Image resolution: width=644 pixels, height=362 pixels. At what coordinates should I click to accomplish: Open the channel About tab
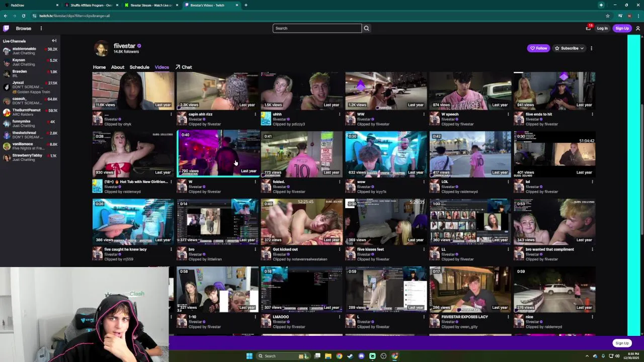click(118, 67)
